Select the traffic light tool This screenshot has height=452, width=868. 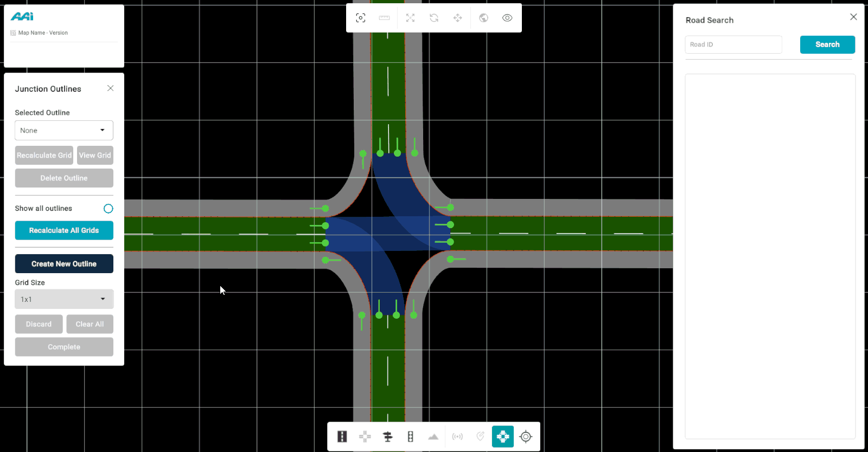click(x=411, y=436)
